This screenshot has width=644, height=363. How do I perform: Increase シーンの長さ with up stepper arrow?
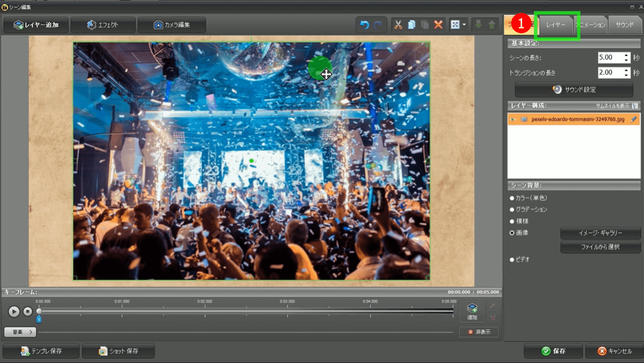tap(627, 55)
